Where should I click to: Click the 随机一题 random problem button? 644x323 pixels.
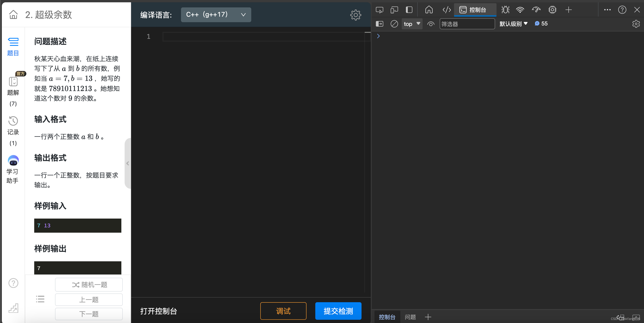(89, 285)
